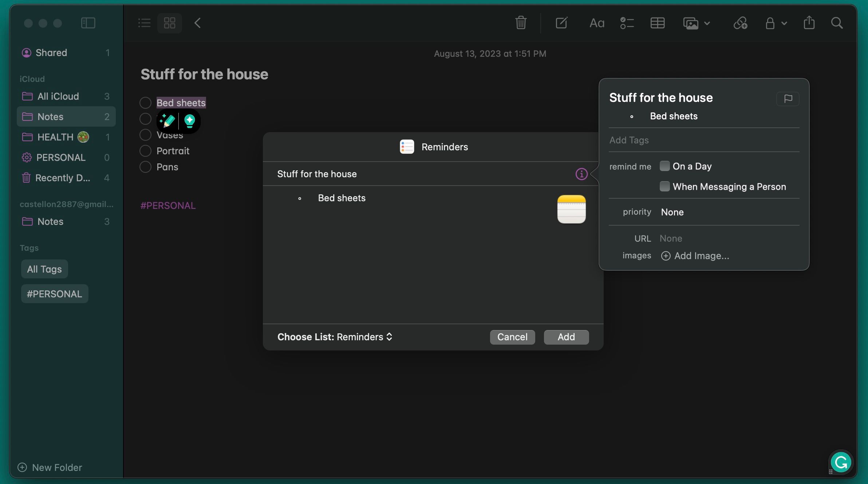Click the share note icon
This screenshot has width=868, height=484.
[809, 23]
